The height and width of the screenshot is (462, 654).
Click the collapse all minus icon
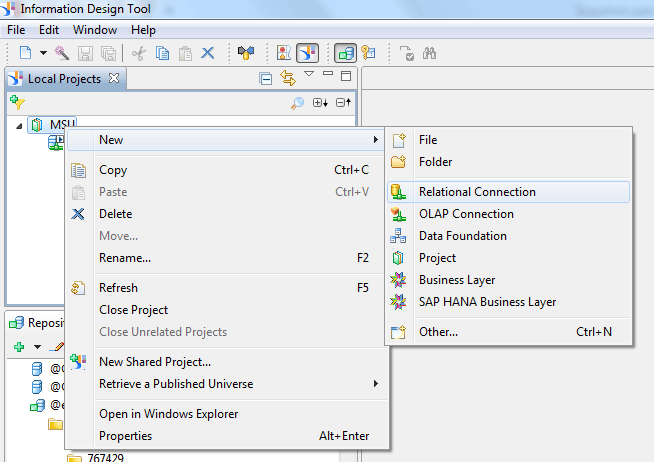click(343, 103)
